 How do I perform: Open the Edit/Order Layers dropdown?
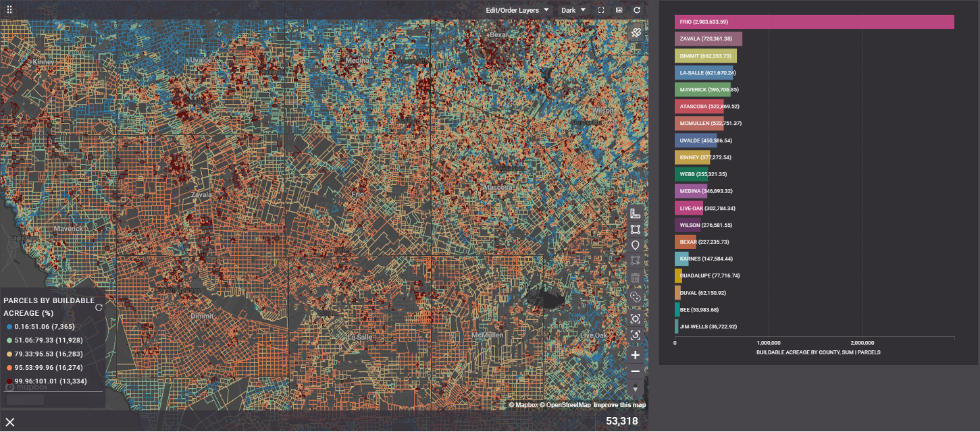coord(517,10)
